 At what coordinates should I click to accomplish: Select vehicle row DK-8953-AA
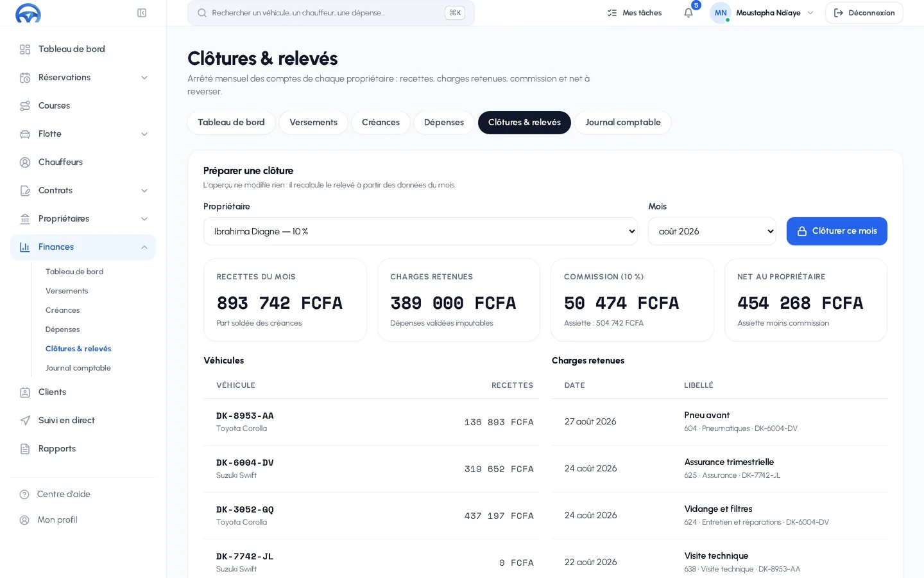click(371, 422)
